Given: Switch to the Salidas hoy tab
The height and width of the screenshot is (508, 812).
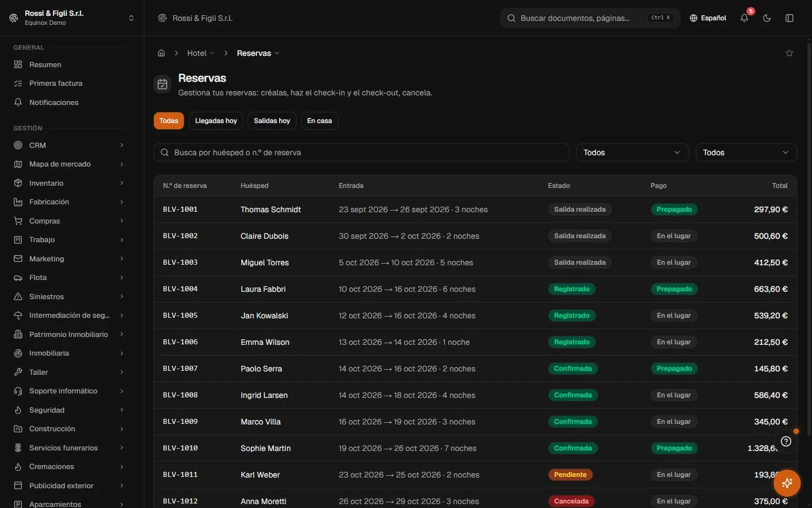Looking at the screenshot, I should pyautogui.click(x=272, y=121).
